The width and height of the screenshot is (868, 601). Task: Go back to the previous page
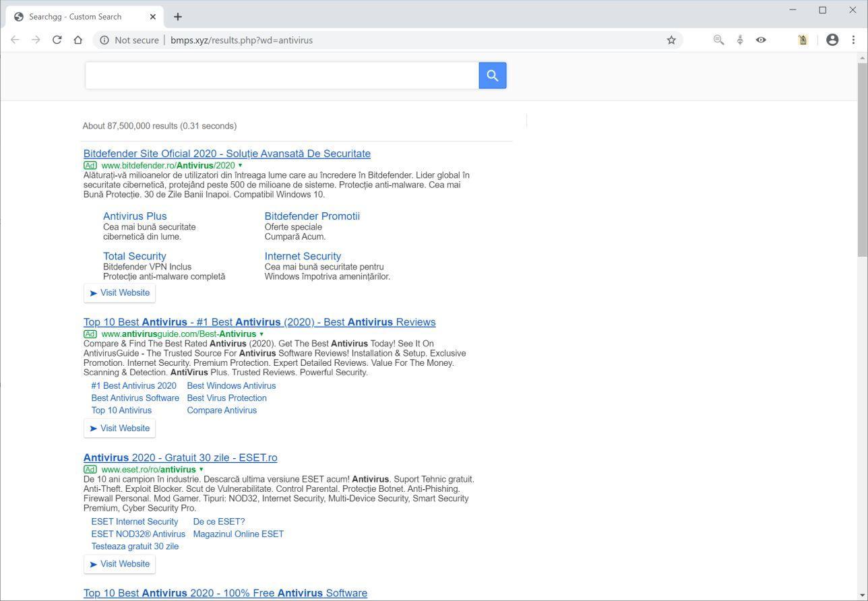coord(15,40)
